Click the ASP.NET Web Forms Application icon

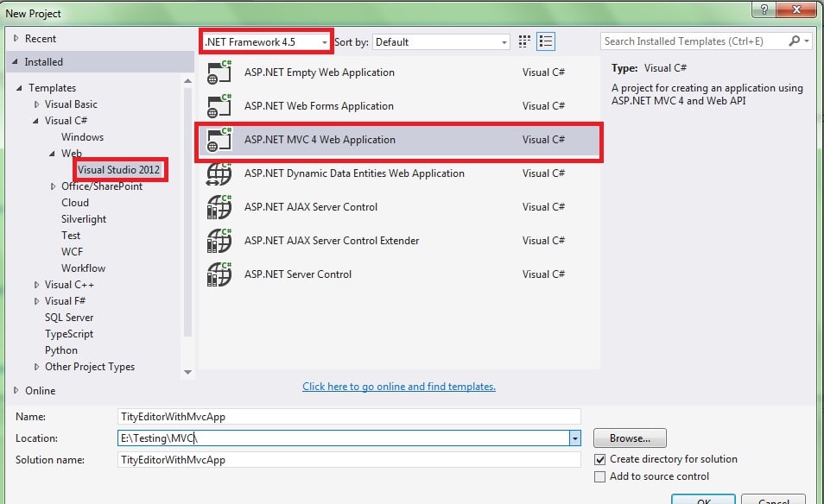(x=219, y=105)
